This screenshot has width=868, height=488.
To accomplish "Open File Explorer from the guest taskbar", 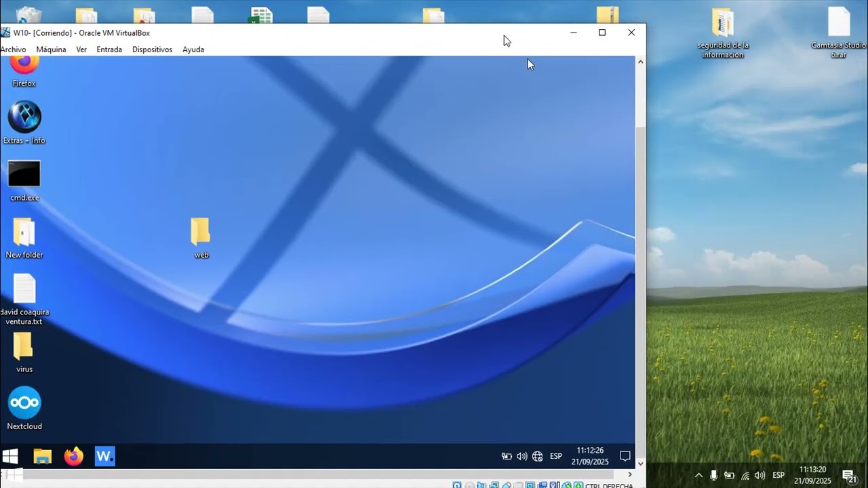I will pyautogui.click(x=43, y=456).
